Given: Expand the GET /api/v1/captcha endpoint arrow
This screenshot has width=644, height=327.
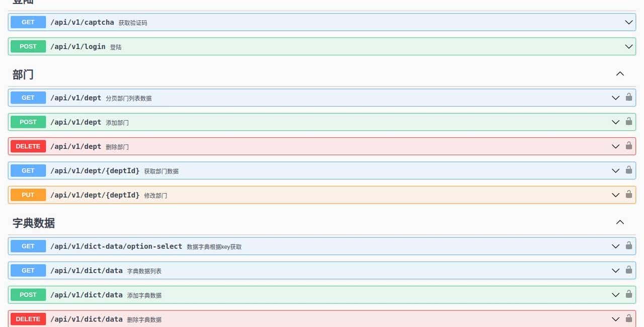Looking at the screenshot, I should coord(628,22).
